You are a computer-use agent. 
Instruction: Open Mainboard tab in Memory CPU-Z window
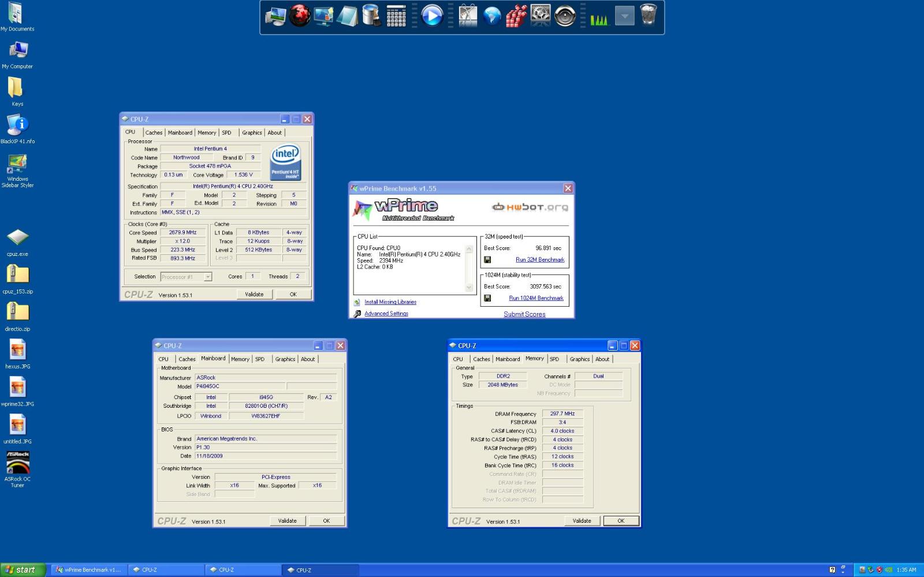[508, 359]
